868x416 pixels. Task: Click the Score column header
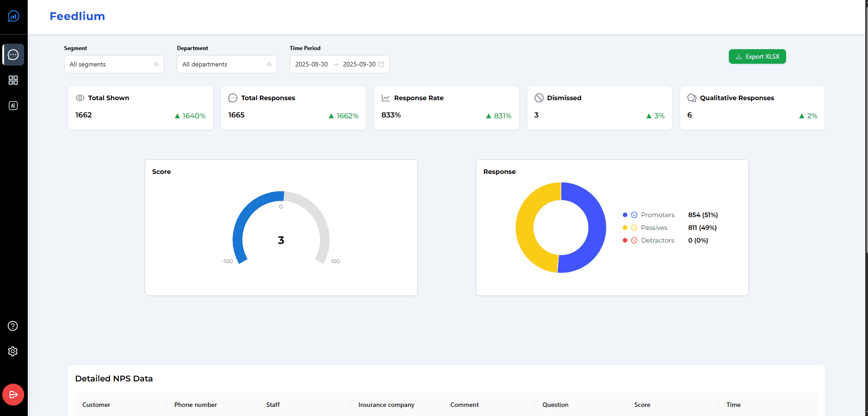642,405
